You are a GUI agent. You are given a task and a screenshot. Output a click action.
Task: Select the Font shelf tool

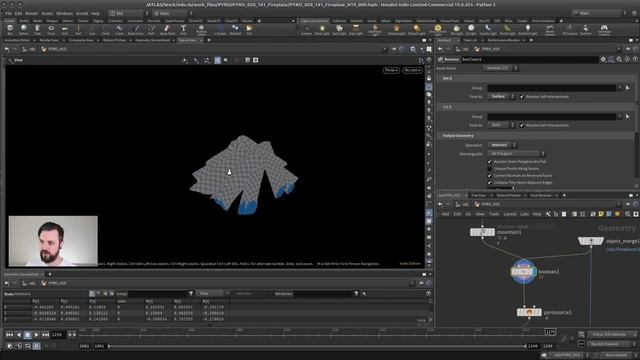183,29
